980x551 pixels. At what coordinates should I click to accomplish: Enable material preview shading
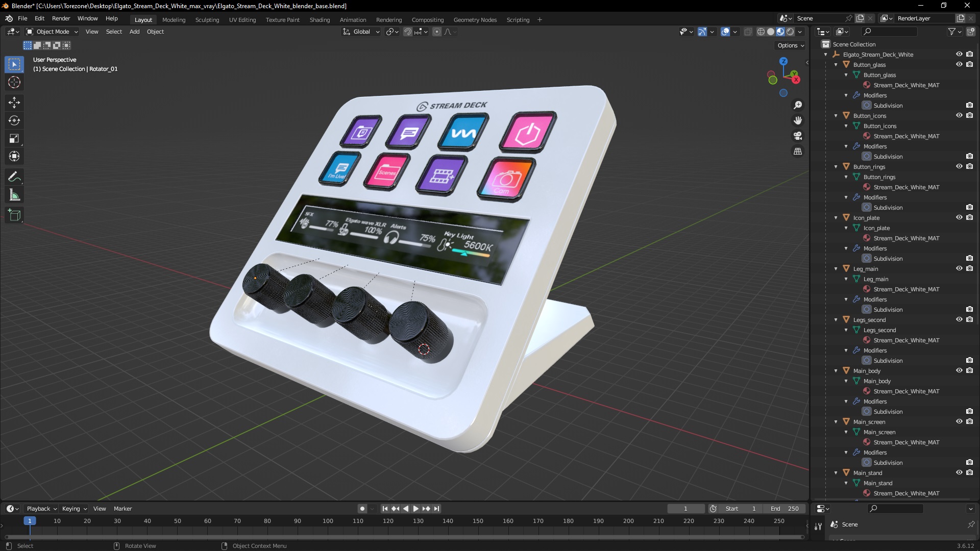780,32
